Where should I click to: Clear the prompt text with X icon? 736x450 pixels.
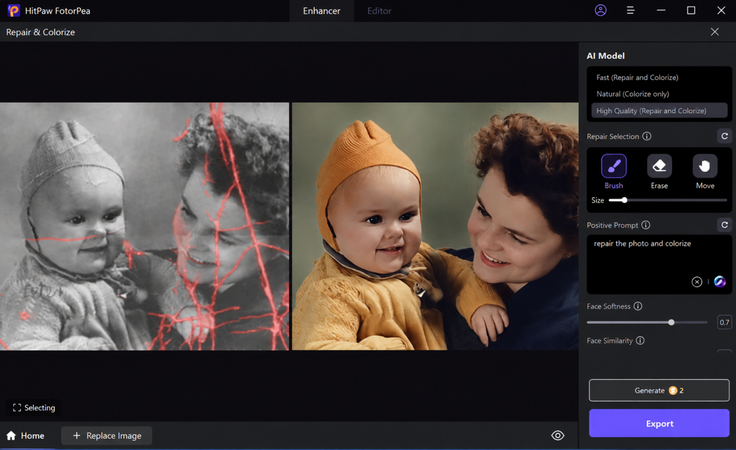click(697, 282)
